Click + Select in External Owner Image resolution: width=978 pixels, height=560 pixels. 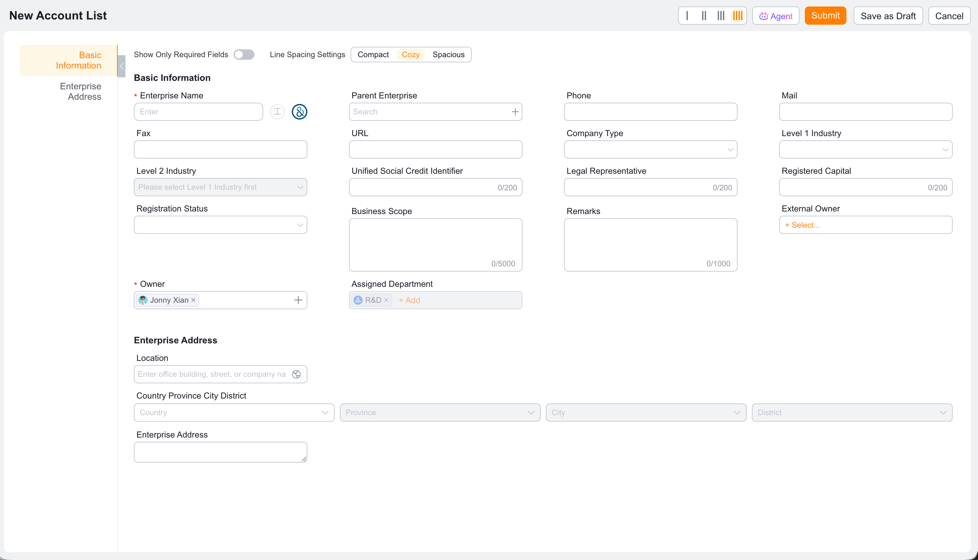tap(802, 225)
